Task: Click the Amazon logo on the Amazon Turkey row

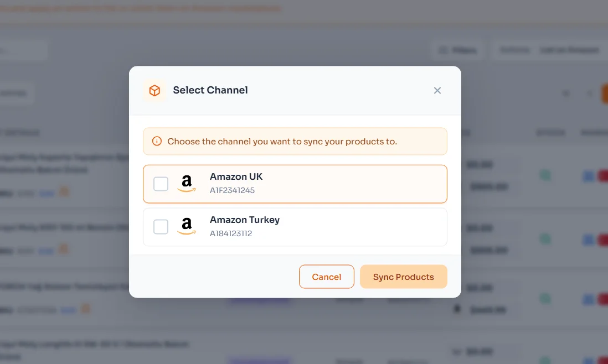Action: 186,226
